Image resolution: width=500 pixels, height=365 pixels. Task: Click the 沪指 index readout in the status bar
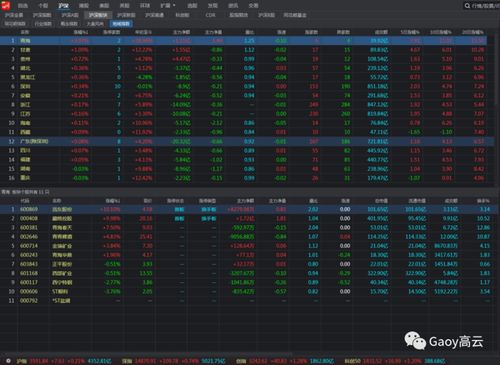(64, 361)
